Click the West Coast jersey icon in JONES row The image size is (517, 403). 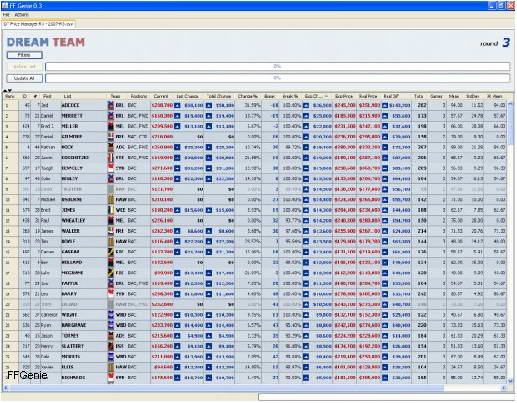tap(111, 210)
